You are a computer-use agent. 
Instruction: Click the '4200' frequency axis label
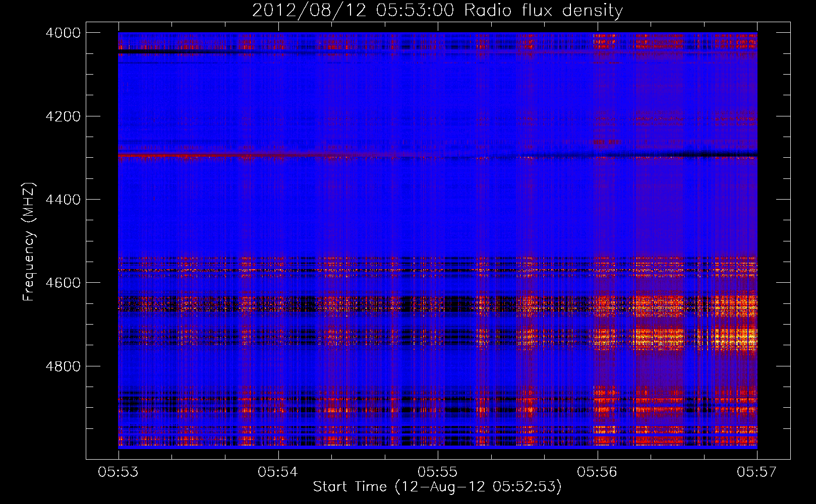click(63, 116)
